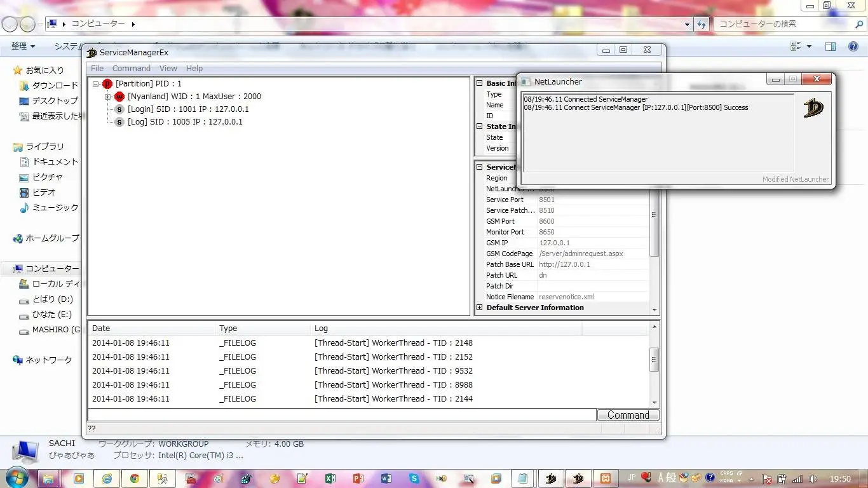Open Skype from the taskbar
The width and height of the screenshot is (868, 488).
(x=414, y=478)
